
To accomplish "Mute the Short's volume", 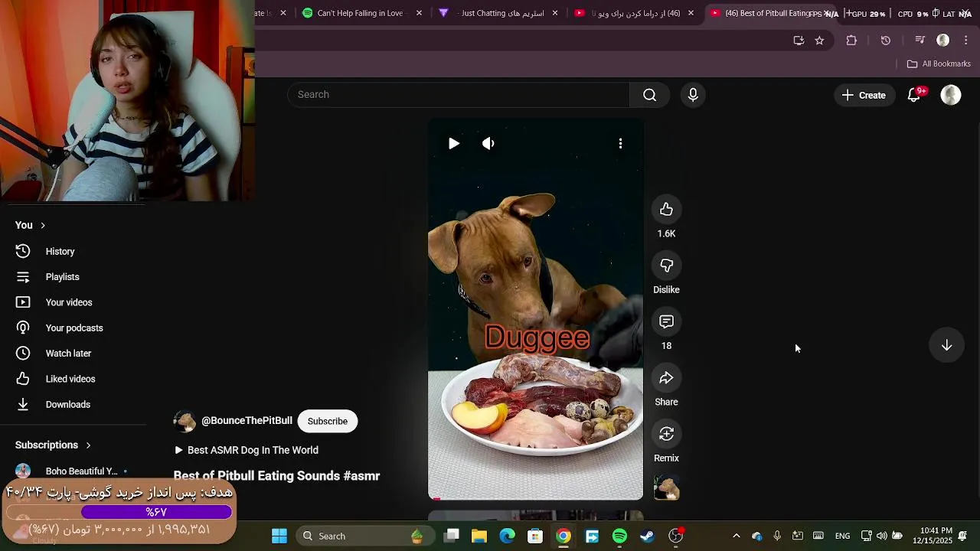I will click(488, 143).
